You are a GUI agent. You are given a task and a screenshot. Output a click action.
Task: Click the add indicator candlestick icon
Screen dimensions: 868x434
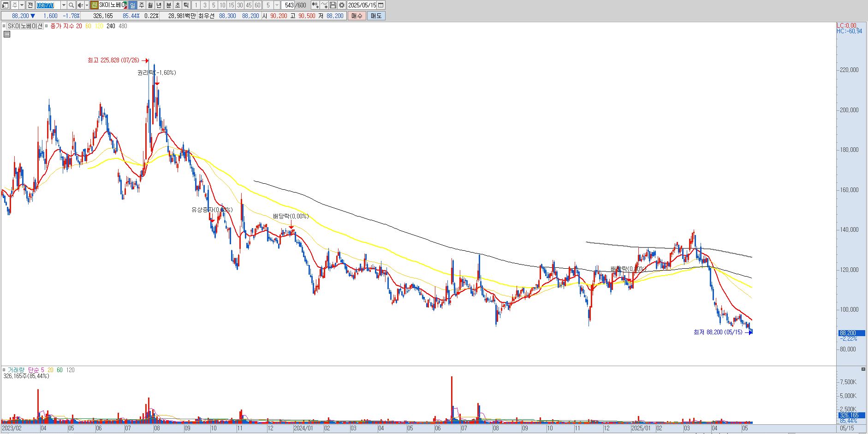point(315,5)
